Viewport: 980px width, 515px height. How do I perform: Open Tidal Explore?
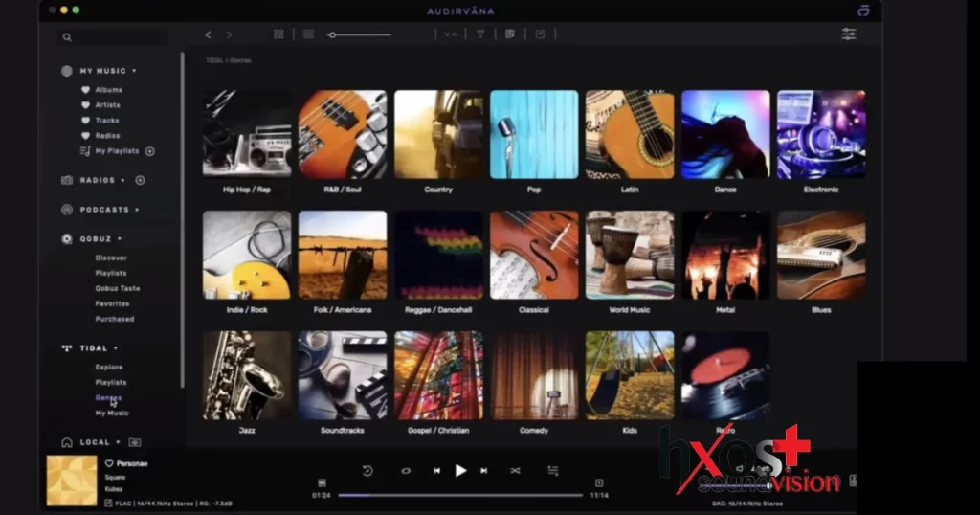pyautogui.click(x=109, y=367)
